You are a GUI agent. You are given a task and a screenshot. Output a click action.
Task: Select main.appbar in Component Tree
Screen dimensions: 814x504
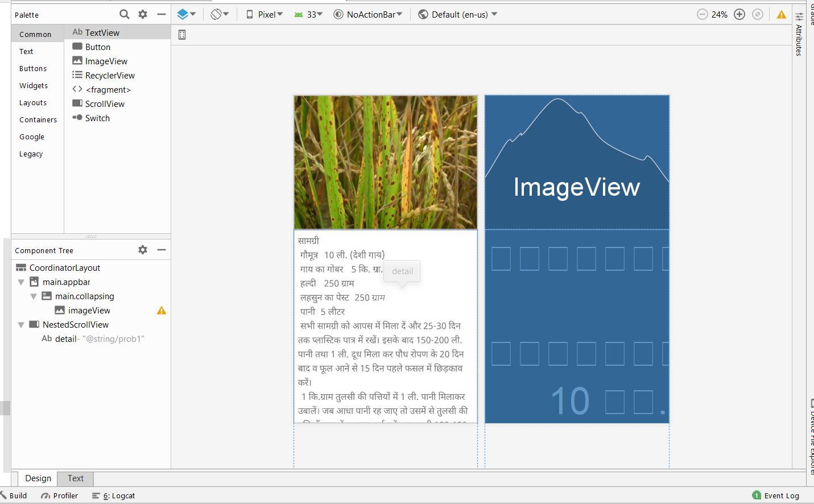pos(66,282)
